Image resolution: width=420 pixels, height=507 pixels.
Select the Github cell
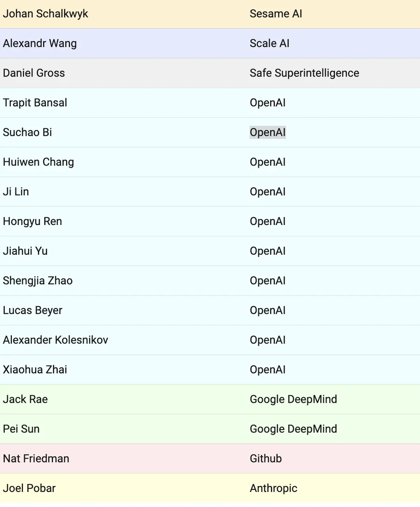(265, 459)
